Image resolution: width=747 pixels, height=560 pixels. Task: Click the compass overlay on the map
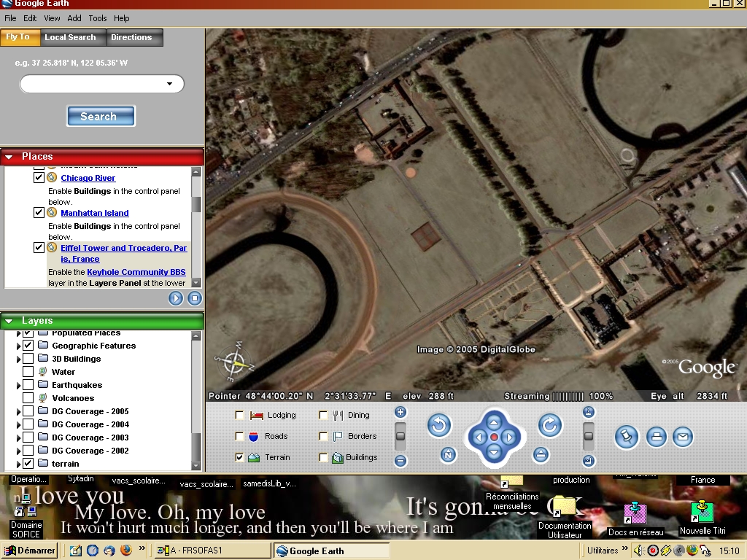[x=234, y=362]
